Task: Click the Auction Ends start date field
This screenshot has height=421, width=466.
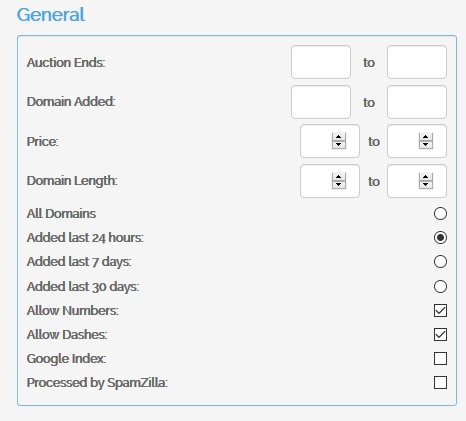Action: click(x=321, y=62)
